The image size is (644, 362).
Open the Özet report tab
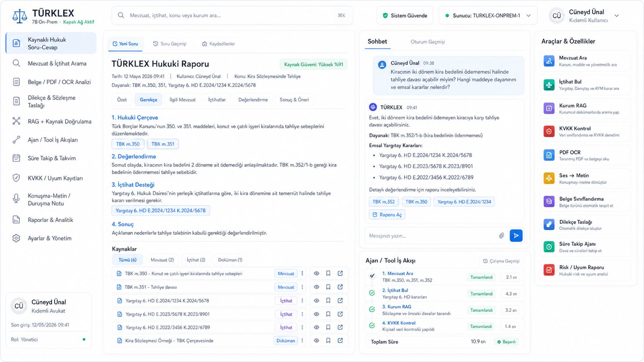coord(122,100)
